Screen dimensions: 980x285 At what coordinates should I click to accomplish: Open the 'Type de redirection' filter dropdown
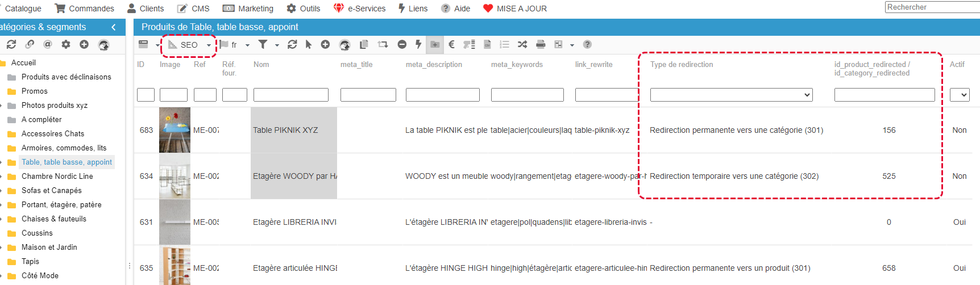[x=731, y=95]
